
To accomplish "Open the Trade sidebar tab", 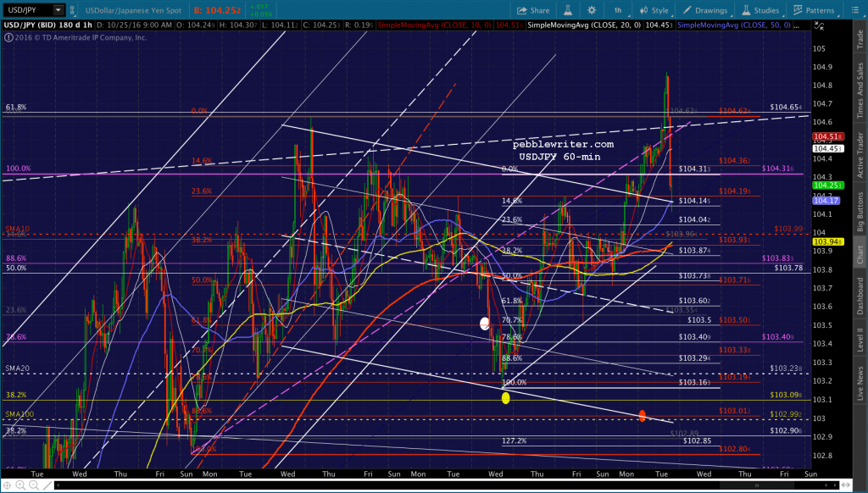I will [860, 39].
